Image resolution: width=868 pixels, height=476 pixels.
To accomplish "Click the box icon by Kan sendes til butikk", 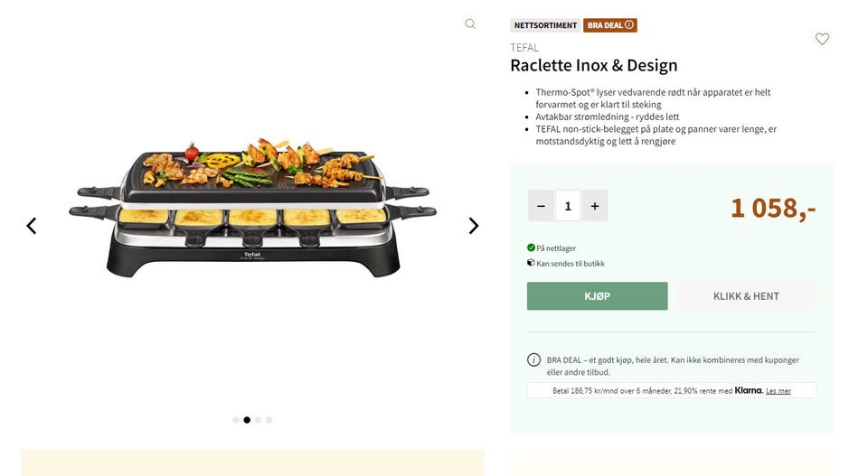I will tap(531, 263).
